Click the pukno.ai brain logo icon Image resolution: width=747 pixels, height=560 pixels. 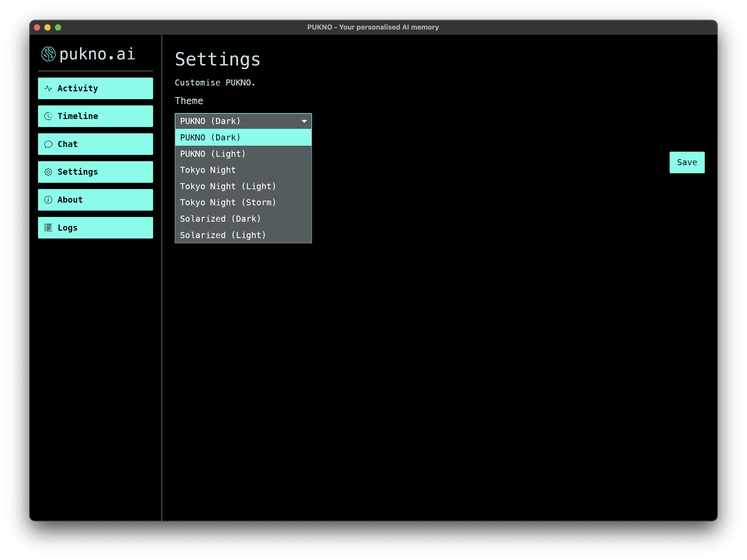[48, 54]
